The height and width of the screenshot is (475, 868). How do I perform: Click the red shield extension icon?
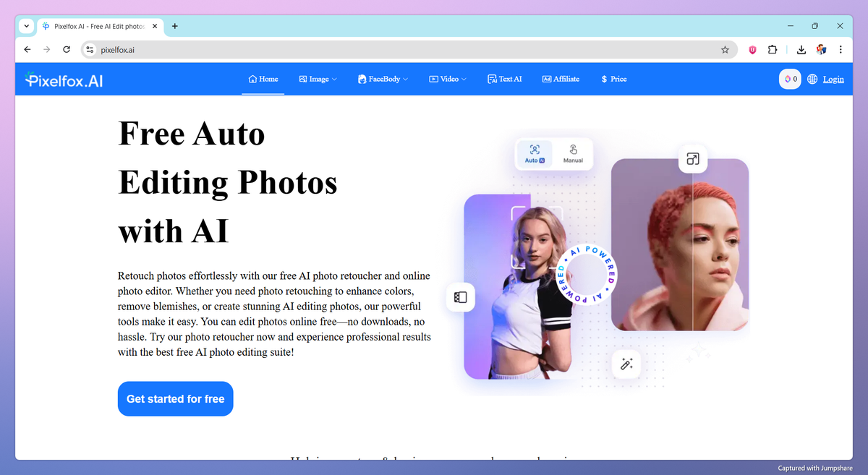pos(752,50)
